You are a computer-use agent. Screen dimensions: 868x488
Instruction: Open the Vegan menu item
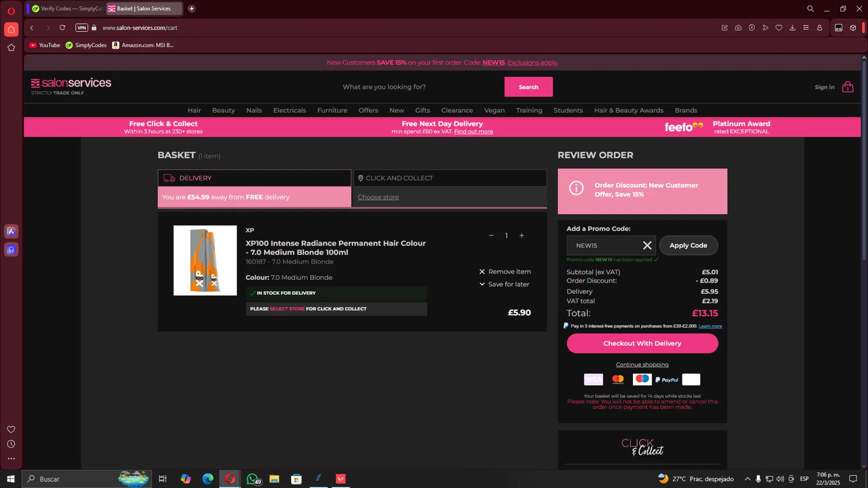tap(494, 110)
